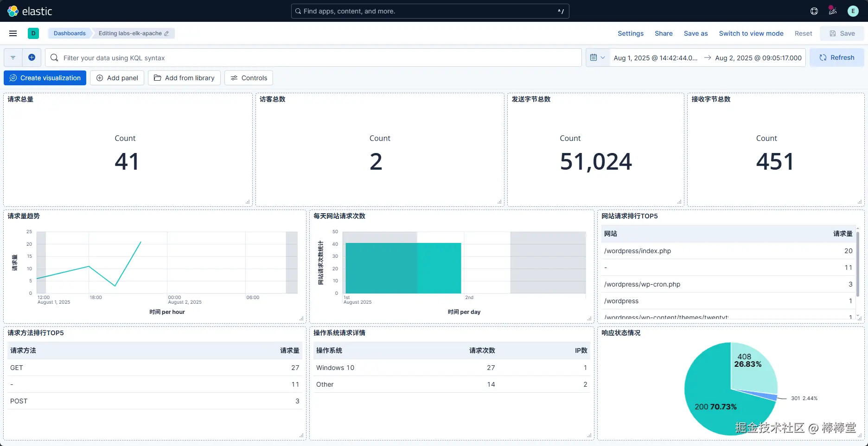Open the user avatar E menu

pos(853,11)
